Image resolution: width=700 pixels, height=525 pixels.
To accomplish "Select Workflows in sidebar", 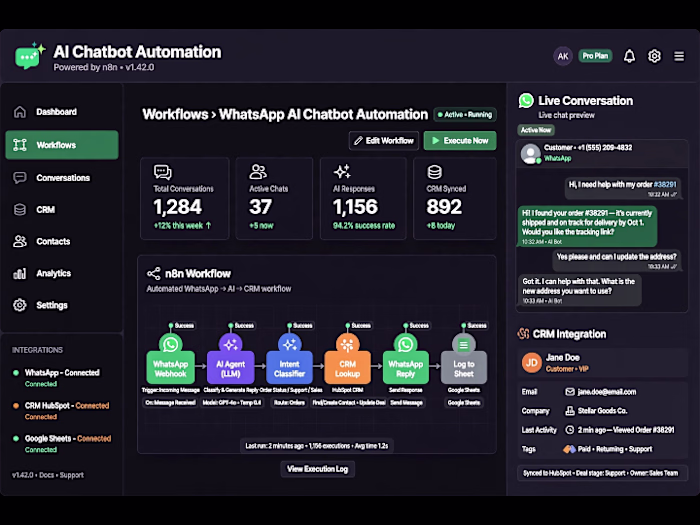I will click(x=62, y=145).
